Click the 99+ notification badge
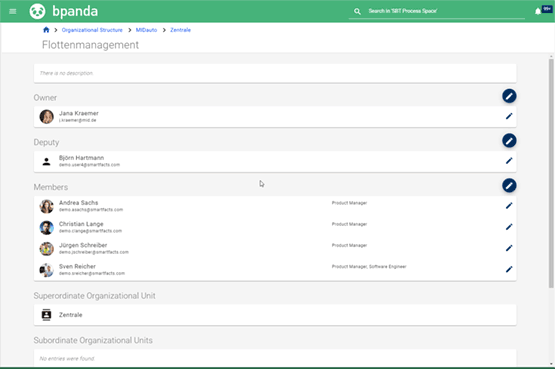Image resolution: width=555 pixels, height=369 pixels. click(x=547, y=9)
